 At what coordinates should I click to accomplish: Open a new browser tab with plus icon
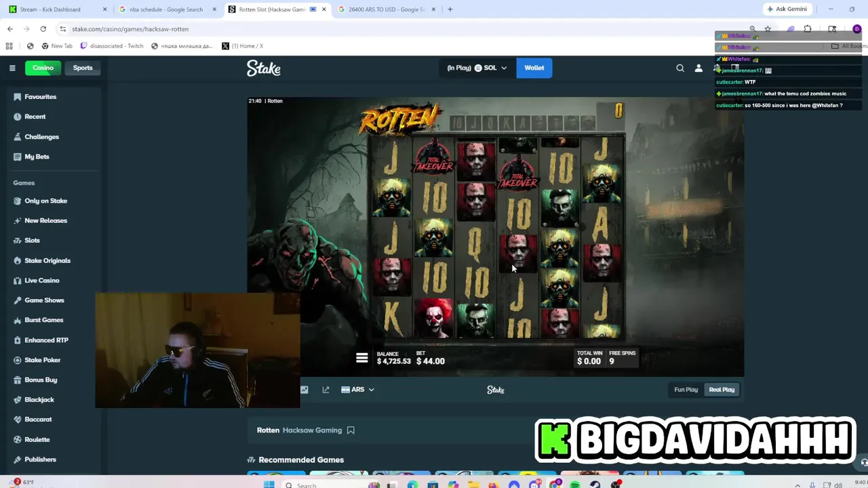click(450, 9)
